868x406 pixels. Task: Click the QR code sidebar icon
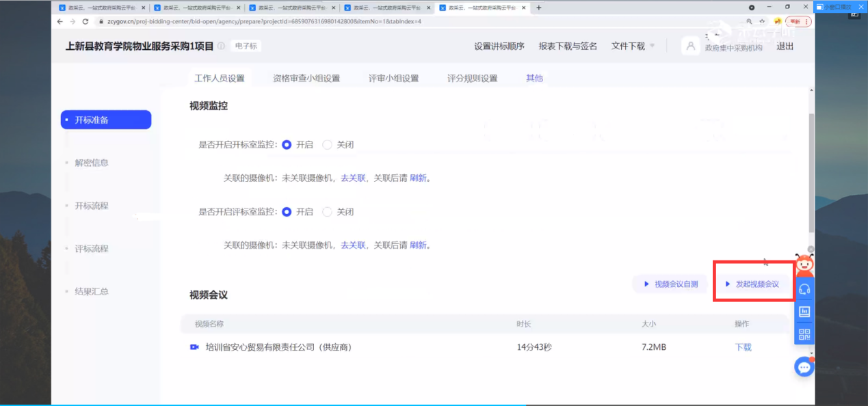click(804, 334)
